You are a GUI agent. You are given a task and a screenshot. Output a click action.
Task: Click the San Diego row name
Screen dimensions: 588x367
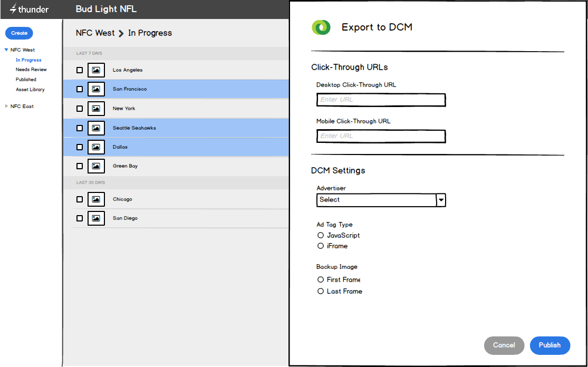[126, 218]
